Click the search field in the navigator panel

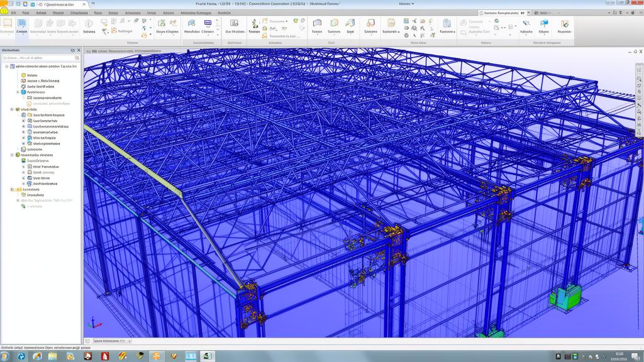tap(38, 58)
